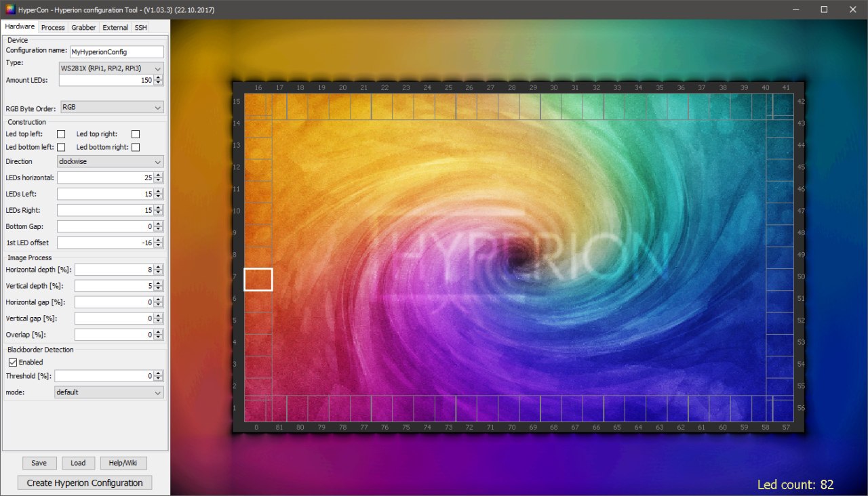This screenshot has width=868, height=496.
Task: Click LED number label '15'
Action: (x=237, y=102)
